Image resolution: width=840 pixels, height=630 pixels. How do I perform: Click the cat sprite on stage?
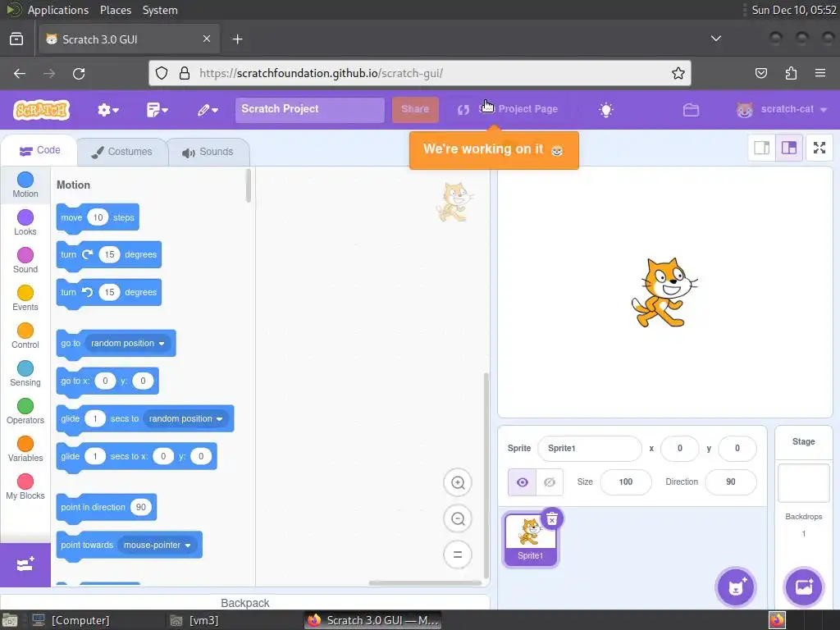tap(664, 293)
